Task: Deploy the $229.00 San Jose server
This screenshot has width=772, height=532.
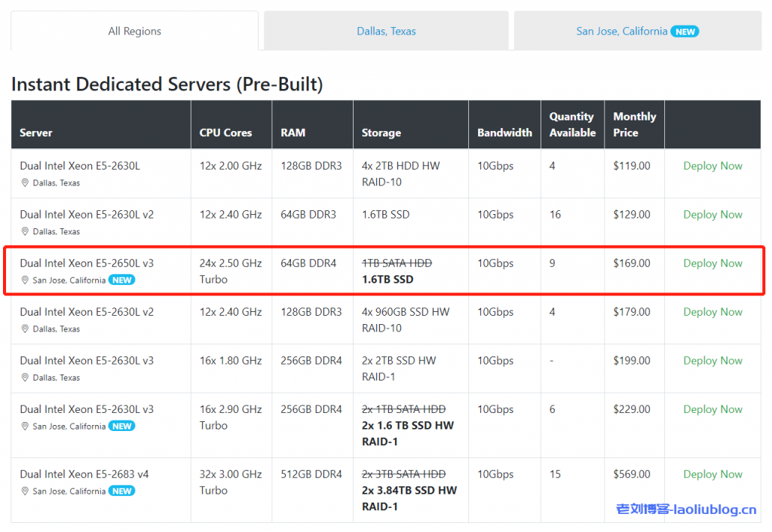Action: (x=712, y=409)
